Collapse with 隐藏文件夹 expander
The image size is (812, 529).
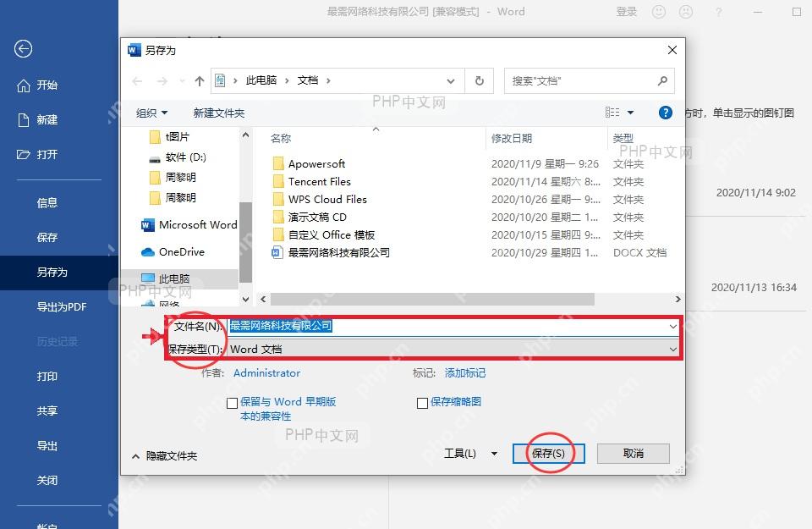164,456
